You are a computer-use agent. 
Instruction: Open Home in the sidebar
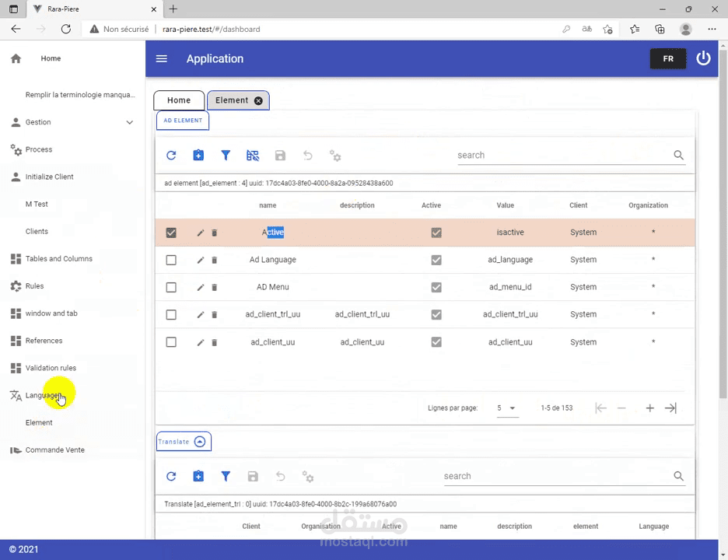coord(50,58)
